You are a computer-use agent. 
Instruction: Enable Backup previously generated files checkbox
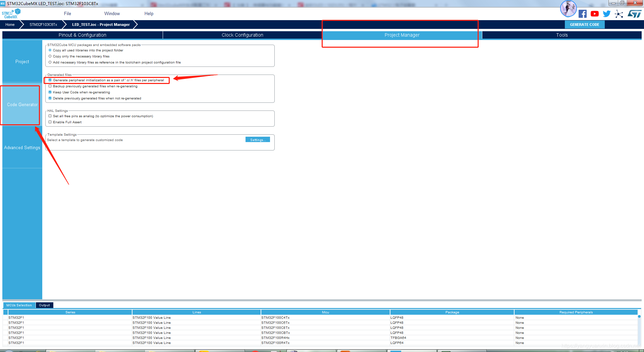[50, 86]
